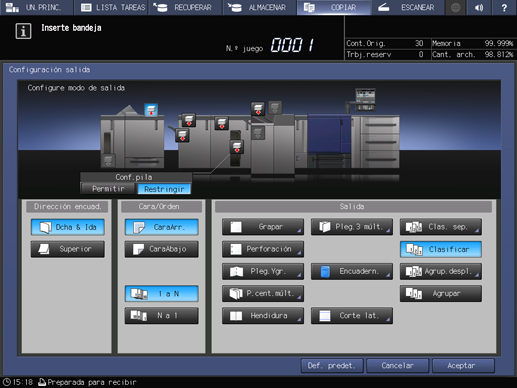
Task: Click the Cant. arch. 98.812% readout
Action: (473, 54)
